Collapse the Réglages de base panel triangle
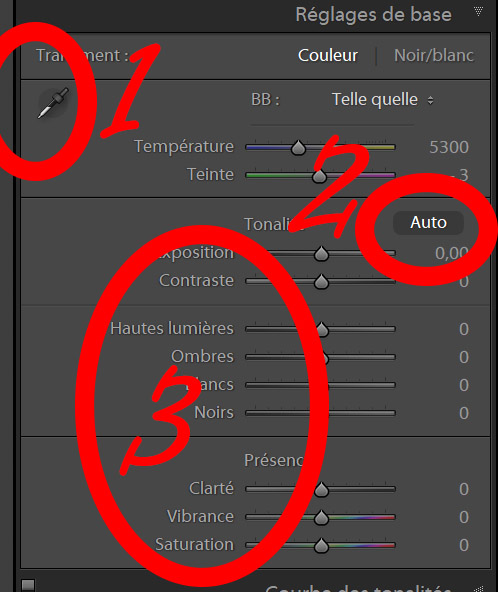498x592 pixels. click(478, 11)
